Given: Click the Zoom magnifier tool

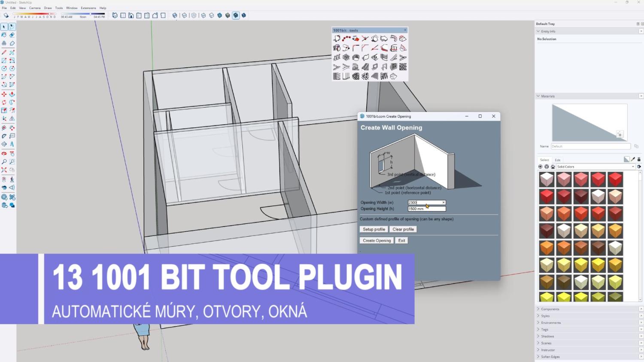Looking at the screenshot, I should [4, 162].
